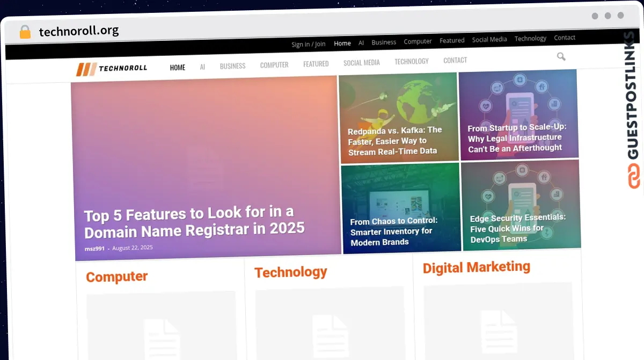Click author name msz991

(94, 249)
